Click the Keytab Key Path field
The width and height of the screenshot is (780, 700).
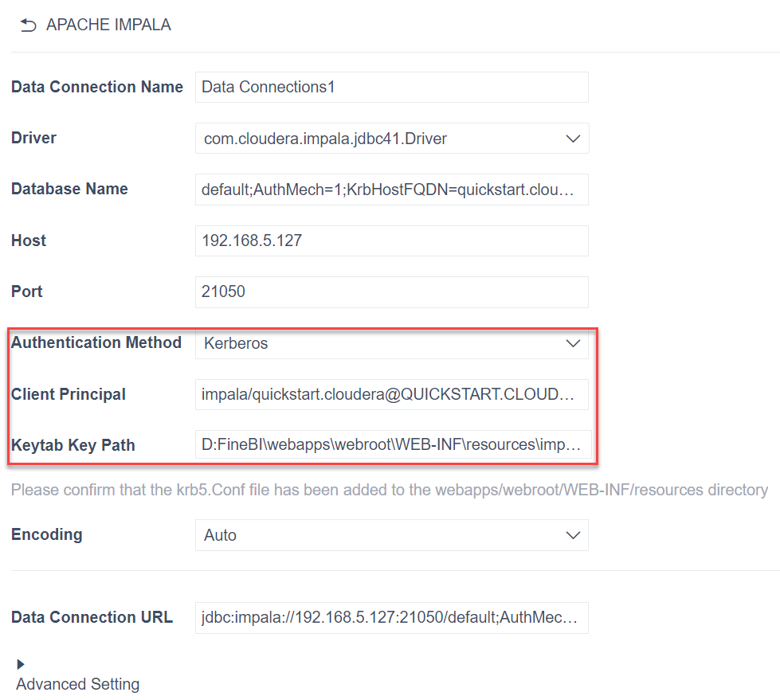(x=391, y=445)
